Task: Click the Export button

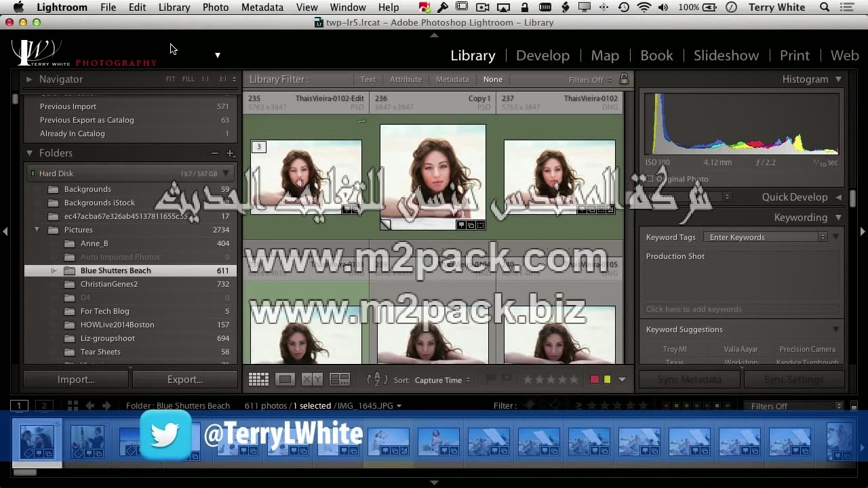Action: point(185,380)
